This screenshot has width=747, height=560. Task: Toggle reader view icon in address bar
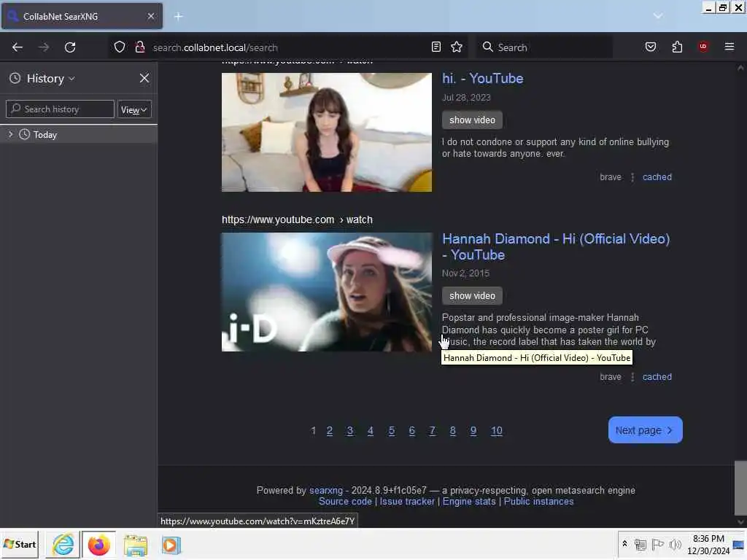coord(436,47)
